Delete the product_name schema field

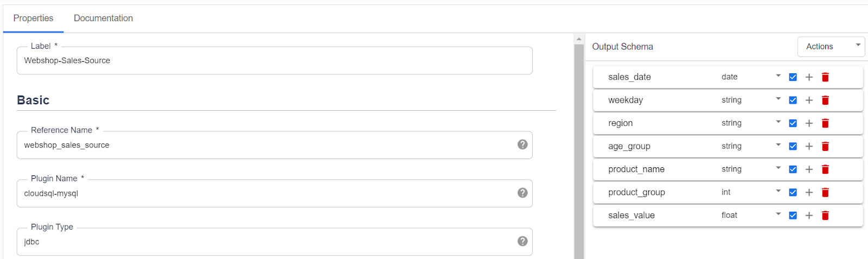point(825,169)
